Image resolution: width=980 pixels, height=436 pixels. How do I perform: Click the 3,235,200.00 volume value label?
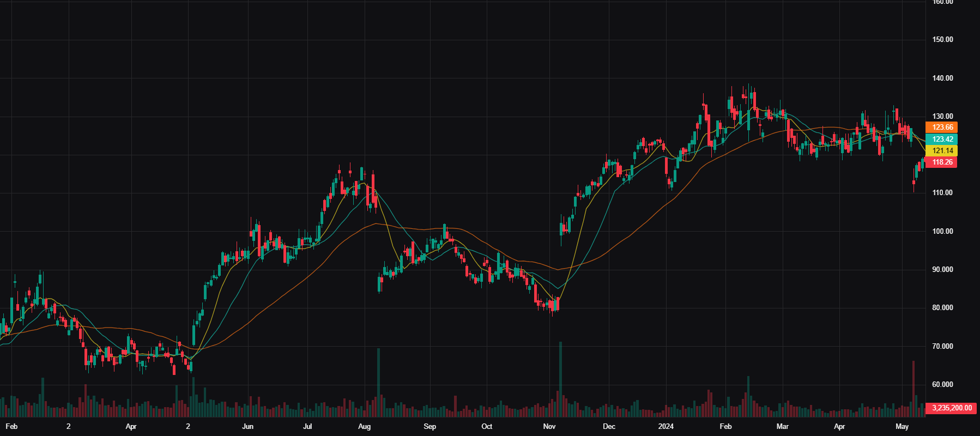[x=952, y=408]
